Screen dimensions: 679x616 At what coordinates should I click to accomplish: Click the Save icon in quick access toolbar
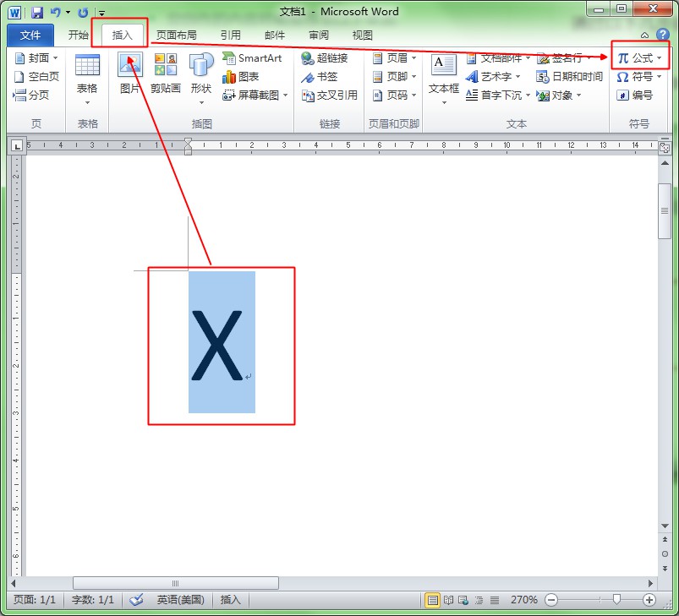tap(37, 13)
